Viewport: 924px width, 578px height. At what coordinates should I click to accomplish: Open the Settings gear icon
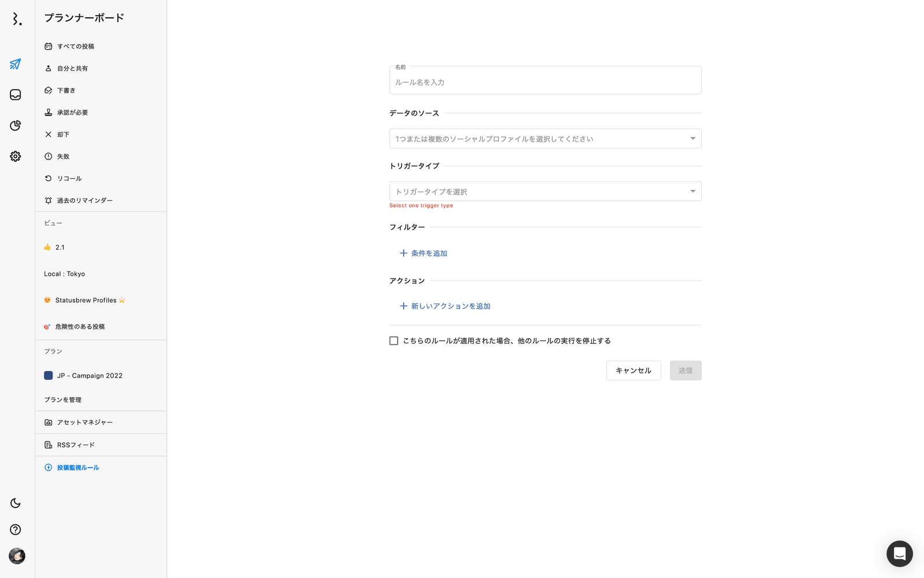16,157
